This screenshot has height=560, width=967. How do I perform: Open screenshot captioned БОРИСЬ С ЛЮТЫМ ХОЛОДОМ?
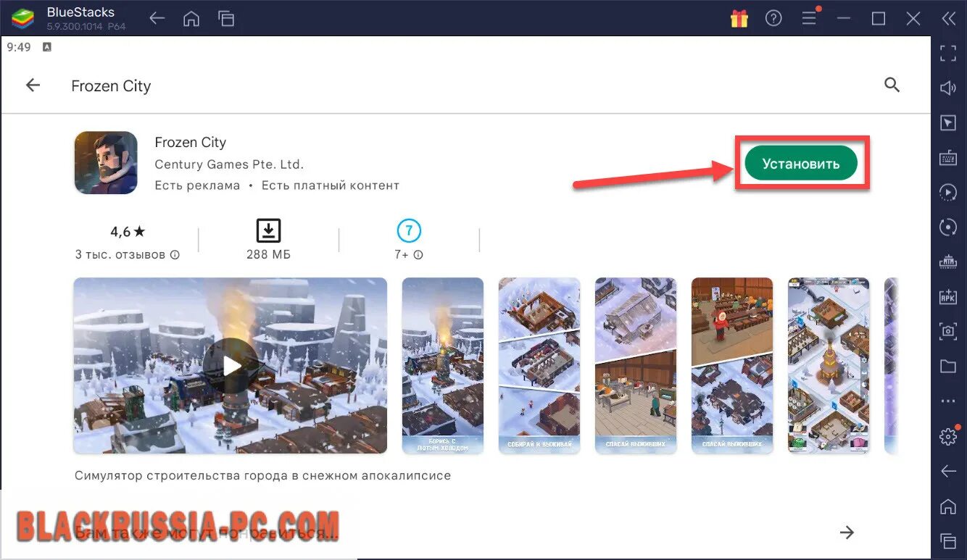click(x=443, y=366)
